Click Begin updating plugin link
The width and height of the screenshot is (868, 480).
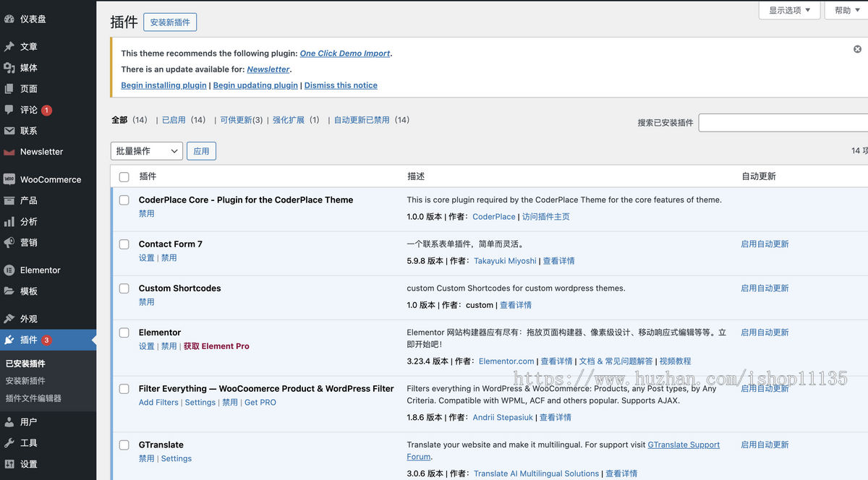(255, 85)
